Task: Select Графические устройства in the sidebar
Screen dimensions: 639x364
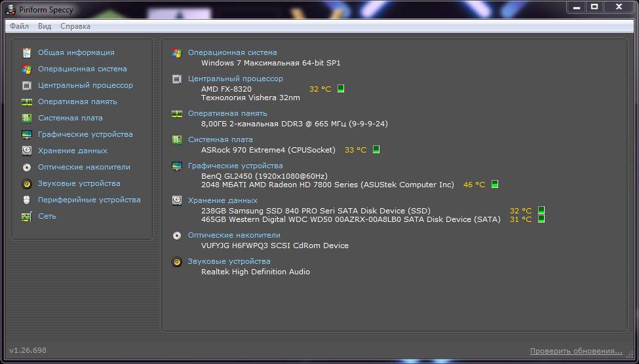Action: coord(86,134)
